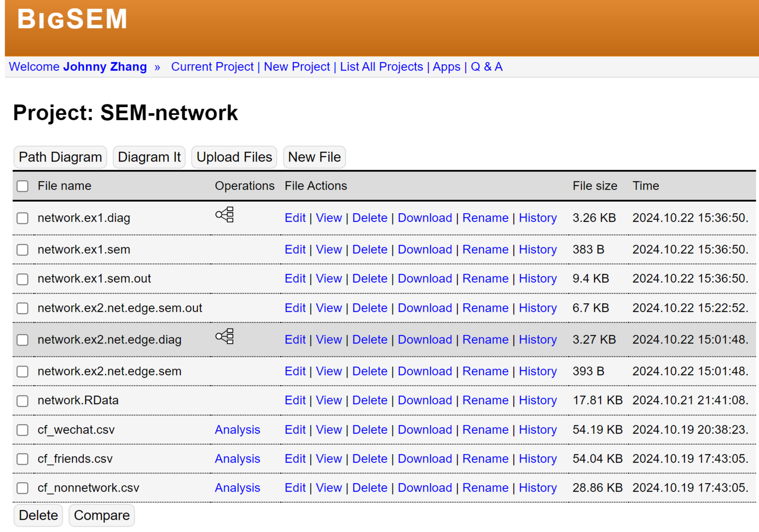This screenshot has height=532, width=759.
Task: Tick the network.ex2.net.edge.diag checkbox
Action: 23,340
